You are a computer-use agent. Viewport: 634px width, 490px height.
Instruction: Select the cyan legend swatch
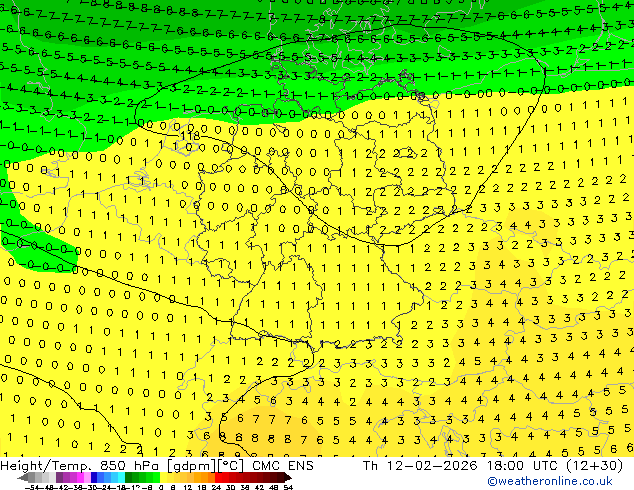coord(121,477)
